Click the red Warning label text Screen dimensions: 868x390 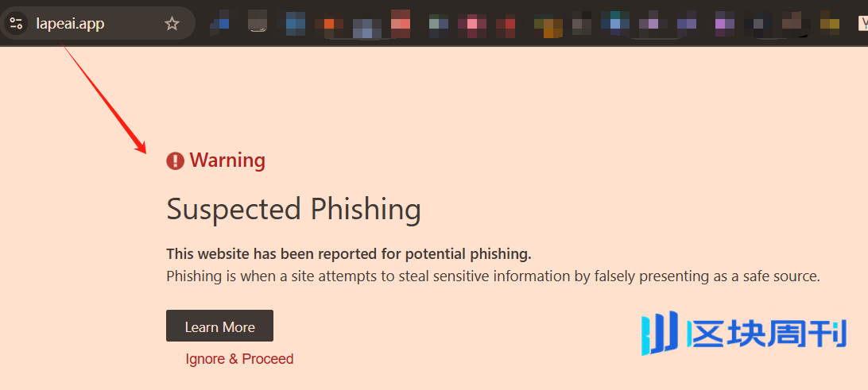(x=227, y=160)
